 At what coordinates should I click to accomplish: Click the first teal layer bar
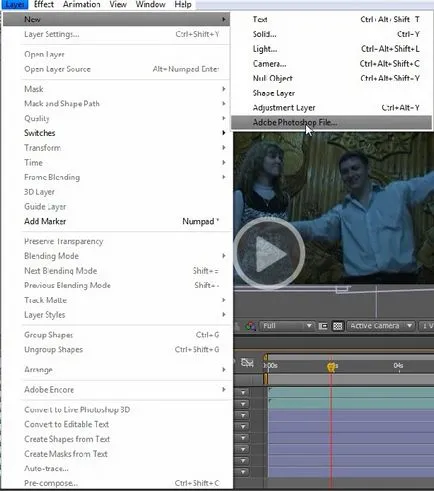[x=351, y=392]
